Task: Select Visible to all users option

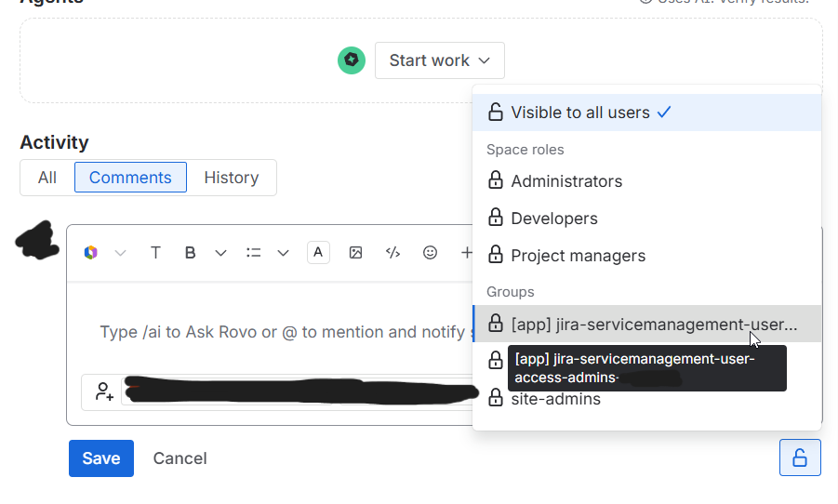Action: coord(646,113)
